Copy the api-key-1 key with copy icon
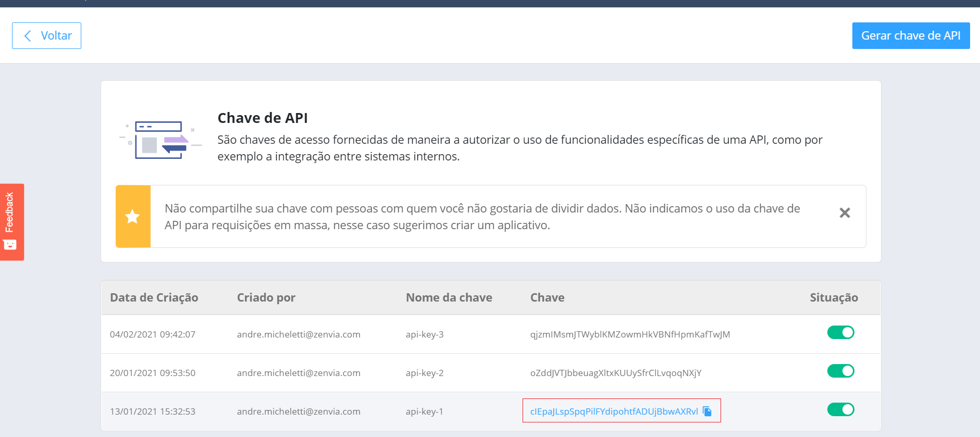The height and width of the screenshot is (437, 980). click(707, 411)
